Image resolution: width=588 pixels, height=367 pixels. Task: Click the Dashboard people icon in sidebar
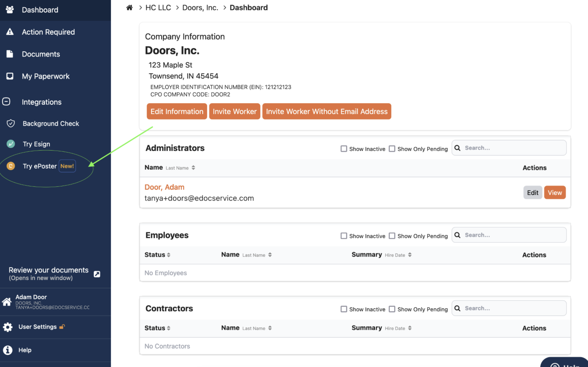point(10,10)
